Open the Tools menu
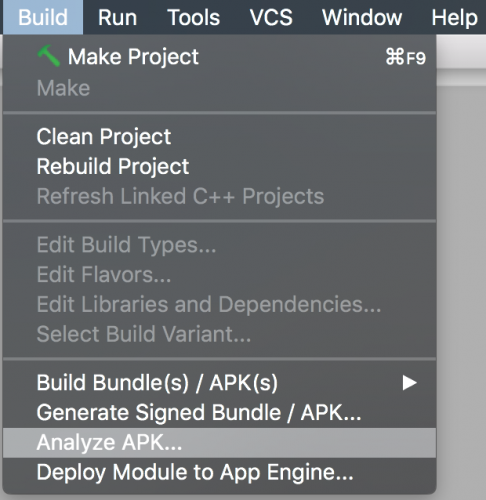The image size is (486, 500). point(193,17)
